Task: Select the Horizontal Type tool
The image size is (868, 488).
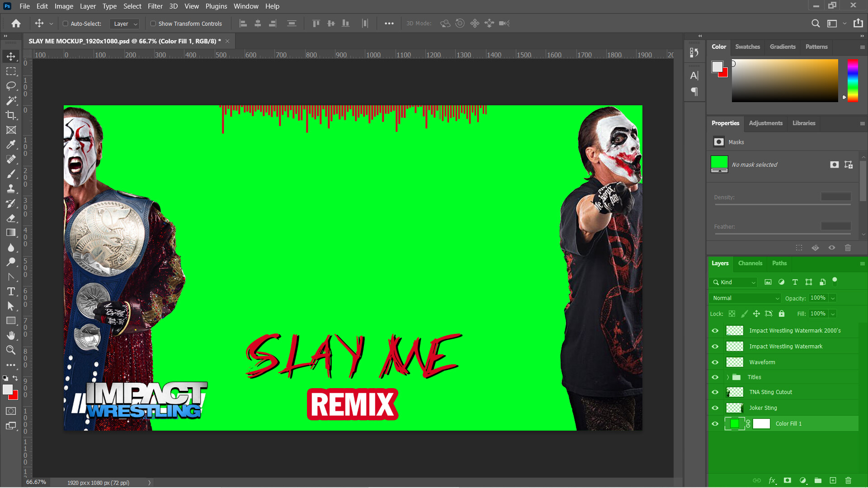Action: coord(11,291)
